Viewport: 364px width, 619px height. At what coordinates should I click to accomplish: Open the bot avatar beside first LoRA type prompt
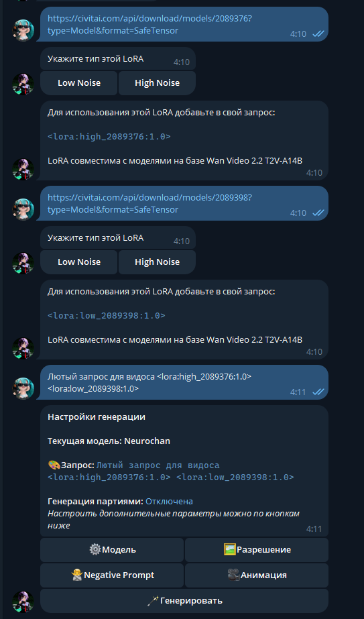[x=23, y=84]
